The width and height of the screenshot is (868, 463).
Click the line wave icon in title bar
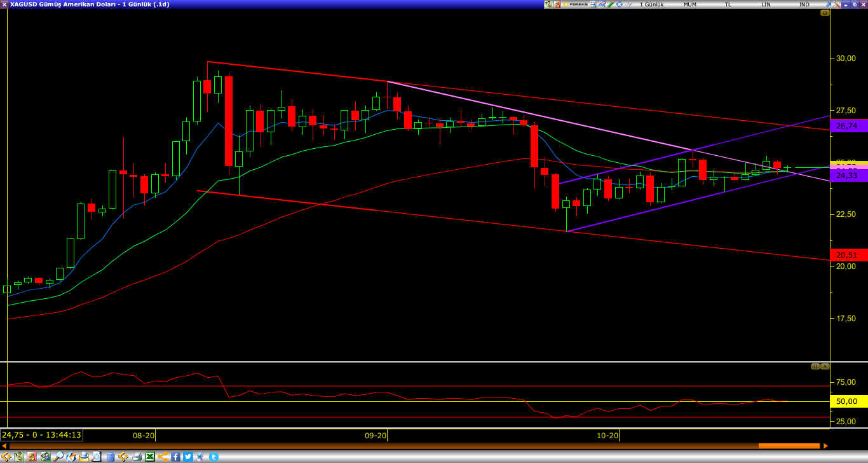point(628,4)
